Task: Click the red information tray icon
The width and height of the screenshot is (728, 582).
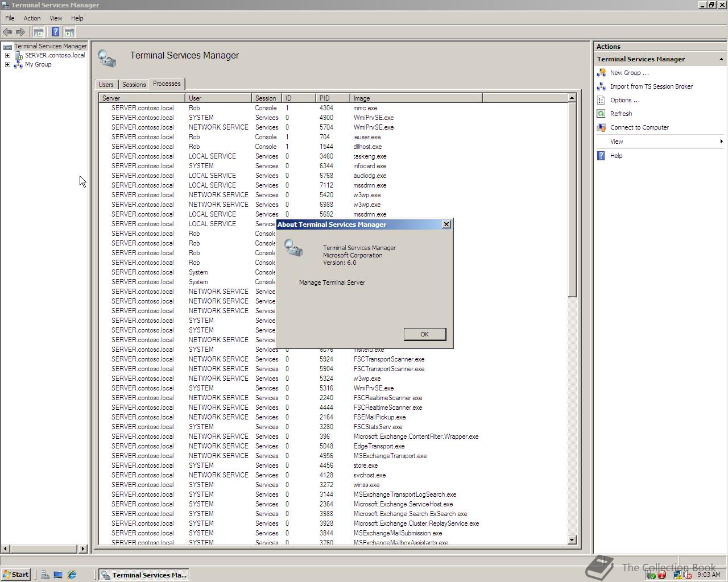Action: pos(662,575)
